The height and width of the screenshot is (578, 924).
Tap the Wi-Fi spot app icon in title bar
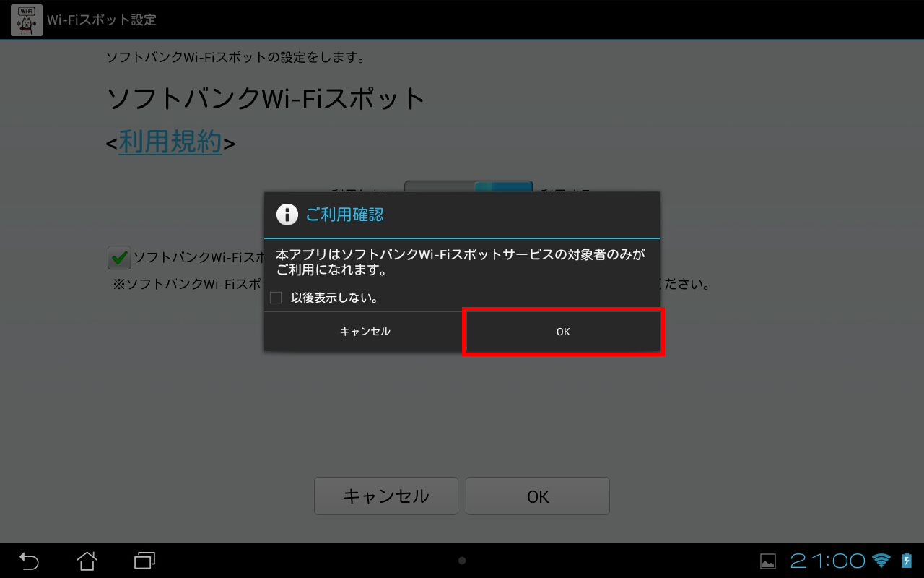pyautogui.click(x=26, y=20)
